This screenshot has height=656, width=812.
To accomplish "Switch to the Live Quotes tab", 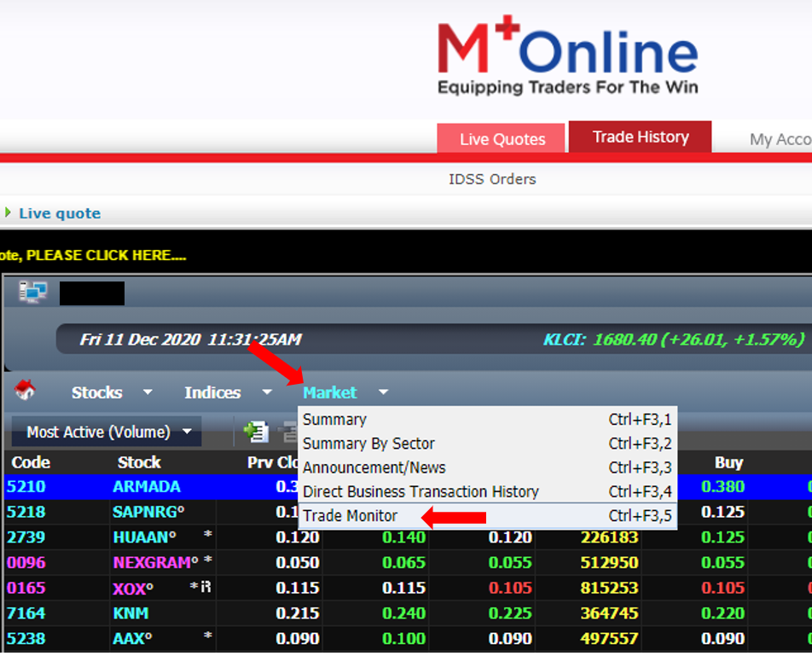I will tap(501, 136).
